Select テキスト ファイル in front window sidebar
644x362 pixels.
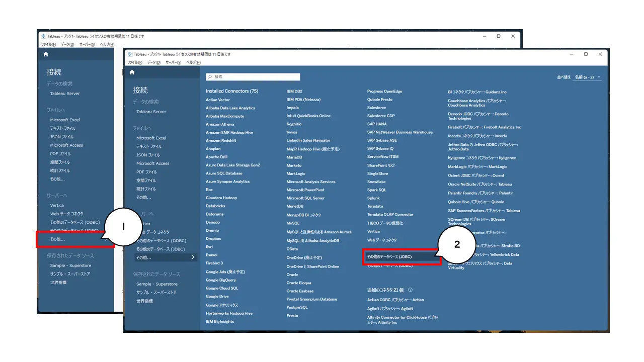pos(148,146)
